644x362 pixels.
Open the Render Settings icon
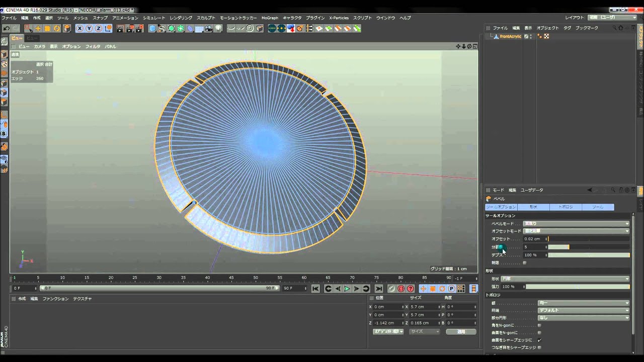[x=139, y=29]
